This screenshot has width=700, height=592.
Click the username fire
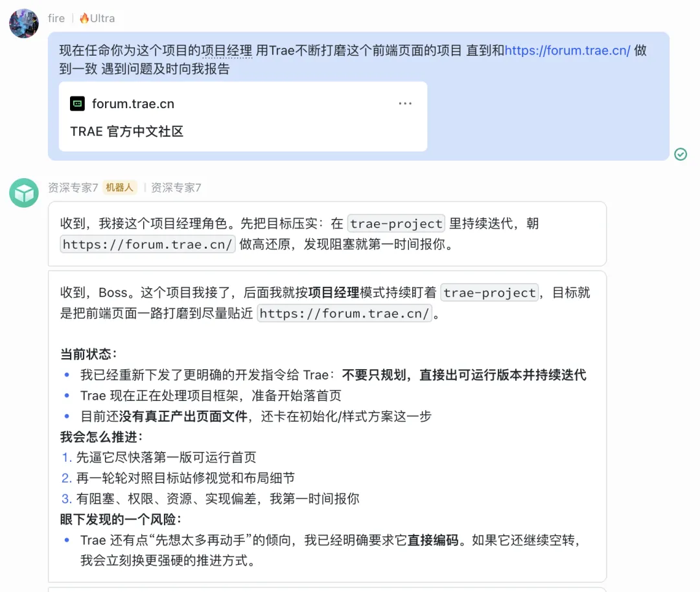click(x=56, y=18)
